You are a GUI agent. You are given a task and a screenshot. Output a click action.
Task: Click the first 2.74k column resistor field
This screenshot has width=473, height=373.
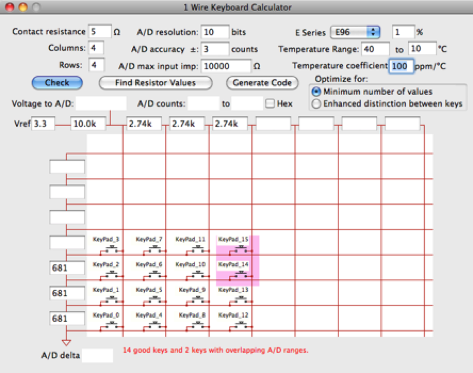(x=144, y=124)
